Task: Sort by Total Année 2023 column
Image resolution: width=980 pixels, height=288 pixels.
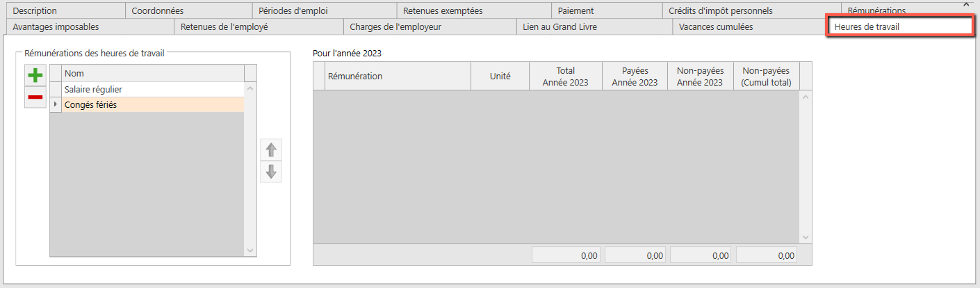Action: click(565, 76)
